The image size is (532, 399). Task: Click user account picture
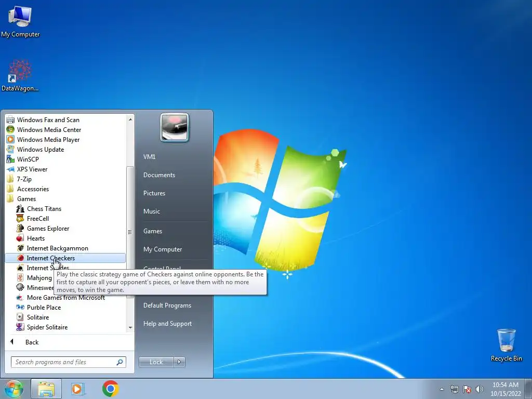[175, 127]
